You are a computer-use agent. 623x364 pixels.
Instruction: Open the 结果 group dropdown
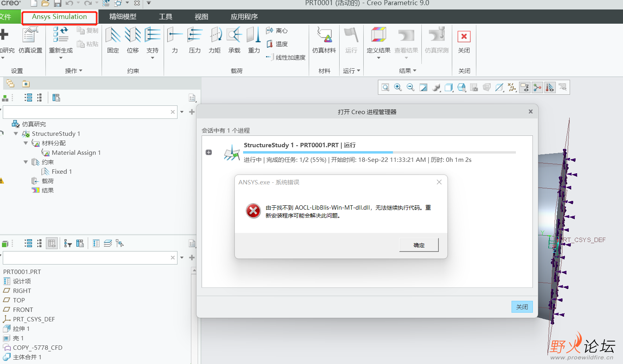click(408, 71)
